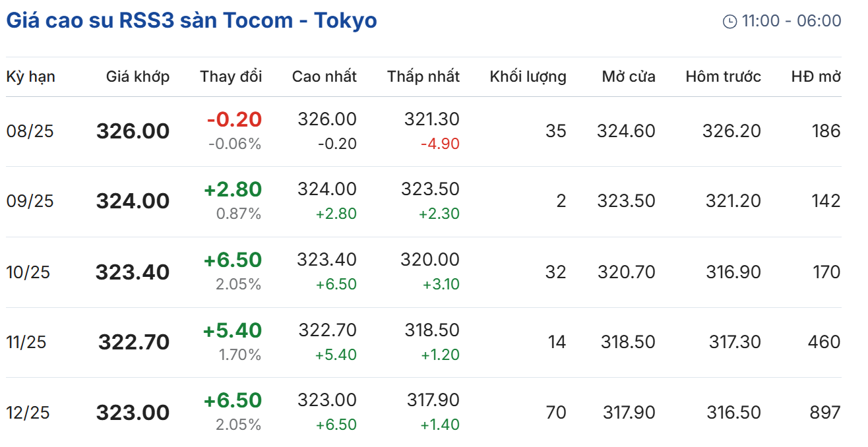The height and width of the screenshot is (447, 868).
Task: Select the Hôm trước column header
Action: pos(723,76)
